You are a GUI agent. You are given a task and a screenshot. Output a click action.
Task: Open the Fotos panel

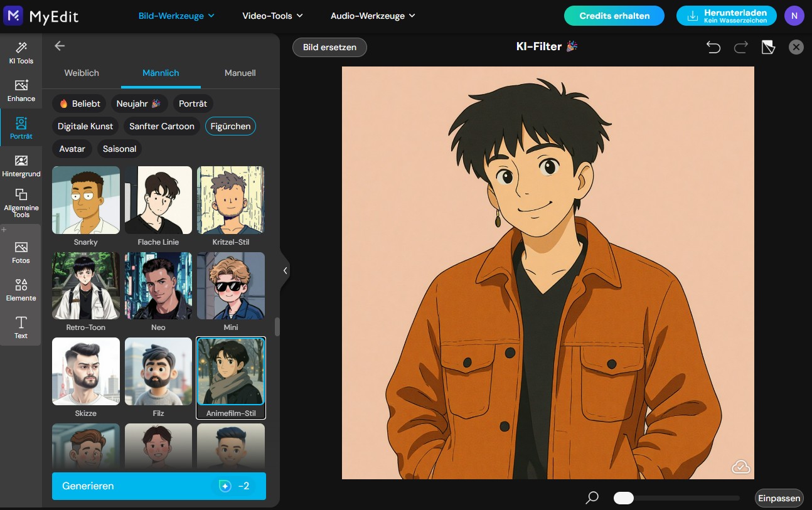tap(21, 251)
